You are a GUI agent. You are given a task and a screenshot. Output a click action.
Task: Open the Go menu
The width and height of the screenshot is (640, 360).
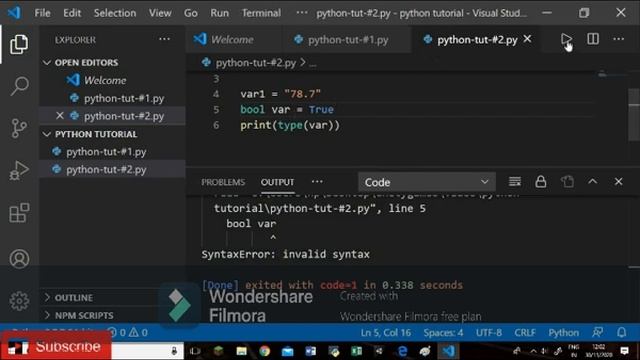(191, 13)
